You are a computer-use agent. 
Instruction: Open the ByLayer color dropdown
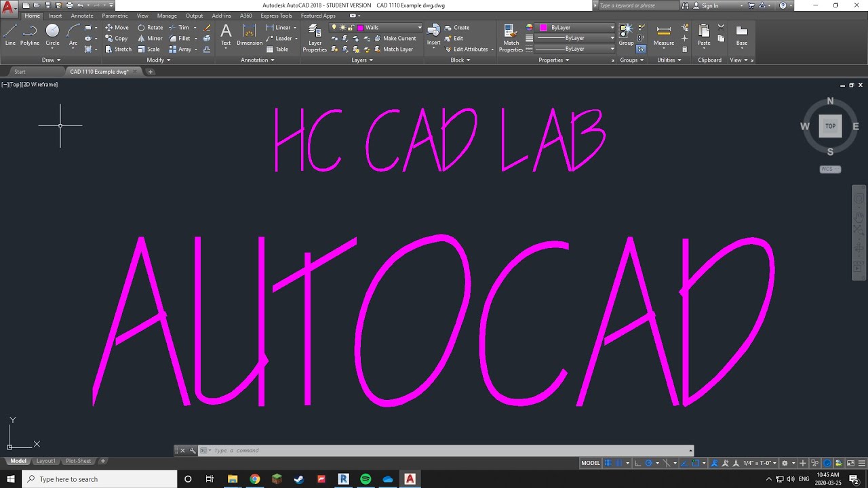click(576, 28)
